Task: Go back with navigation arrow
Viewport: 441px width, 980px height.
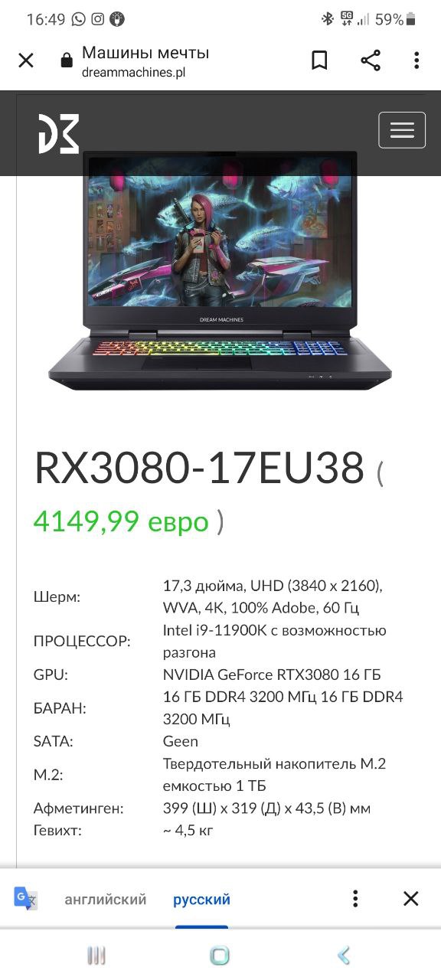Action: tap(344, 955)
